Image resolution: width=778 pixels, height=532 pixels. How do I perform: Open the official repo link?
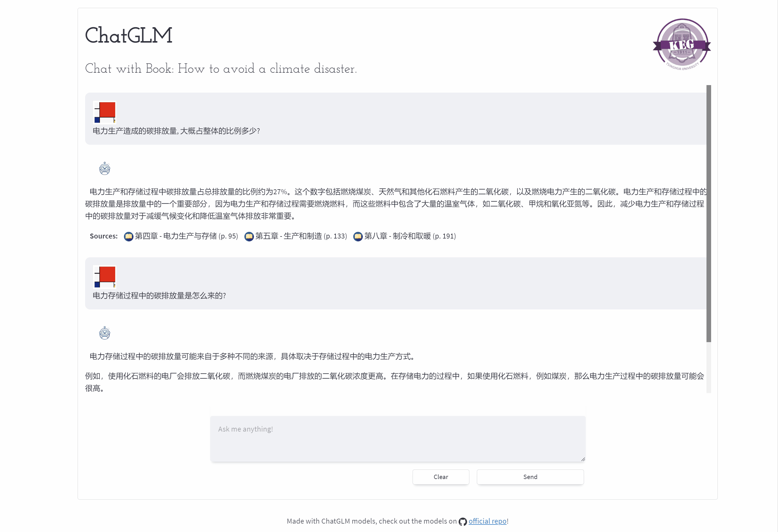[x=487, y=521]
